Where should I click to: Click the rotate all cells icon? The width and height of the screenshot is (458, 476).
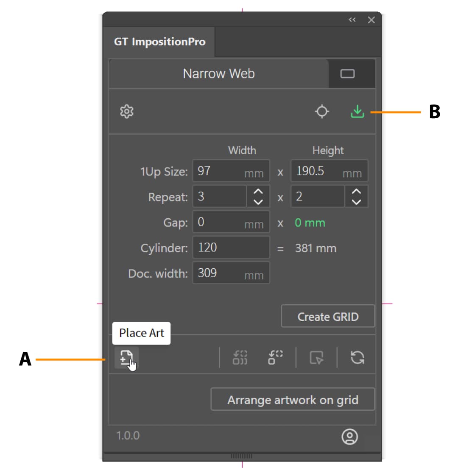[x=240, y=357]
